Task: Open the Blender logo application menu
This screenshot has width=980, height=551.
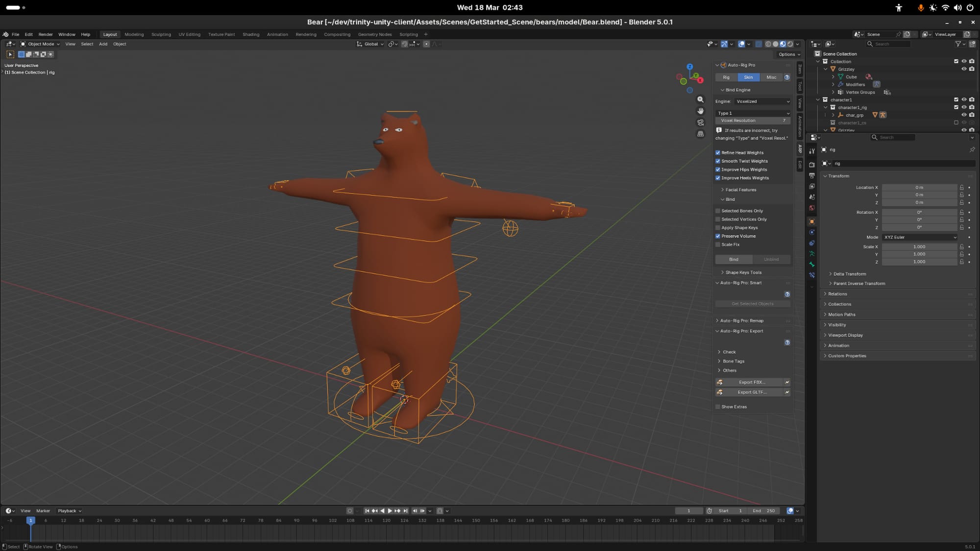Action: click(x=5, y=34)
